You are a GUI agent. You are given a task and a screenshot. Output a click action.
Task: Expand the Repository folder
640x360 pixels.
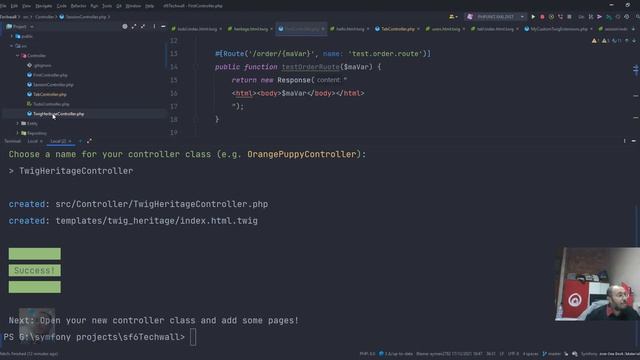(18, 133)
